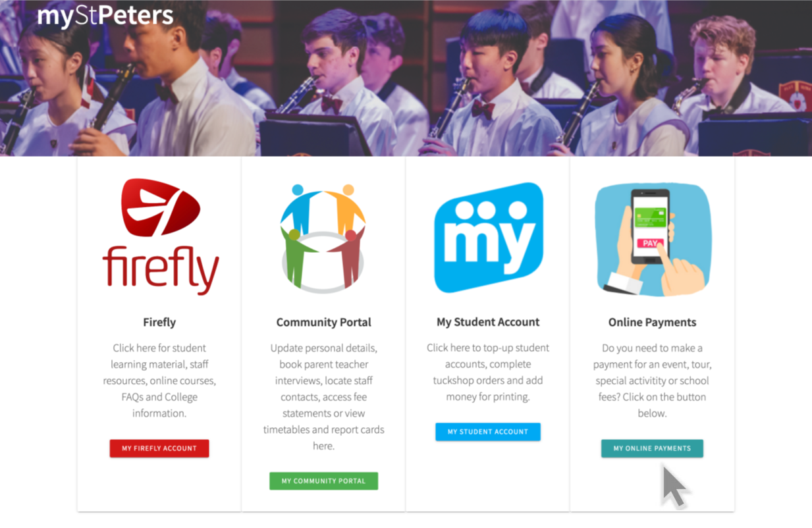Viewport: 812px width, 528px height.
Task: Click the My Online Payments button
Action: (652, 448)
